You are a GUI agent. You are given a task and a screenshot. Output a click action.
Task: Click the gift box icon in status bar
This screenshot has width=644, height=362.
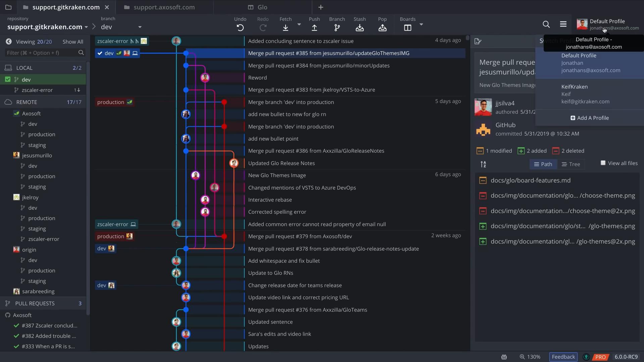coord(504,357)
